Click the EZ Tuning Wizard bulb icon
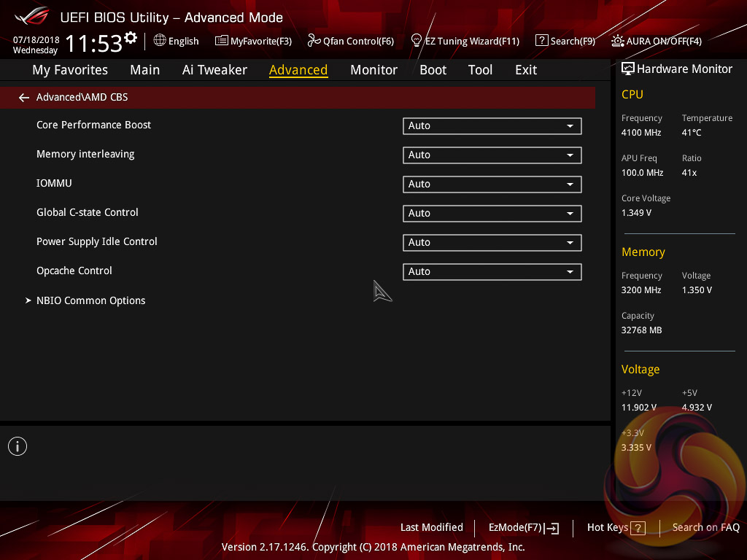Viewport: 747px width, 560px height. tap(416, 41)
